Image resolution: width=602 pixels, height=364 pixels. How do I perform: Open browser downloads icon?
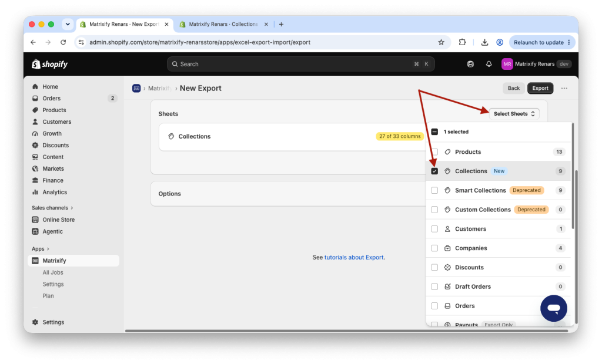[x=484, y=42]
